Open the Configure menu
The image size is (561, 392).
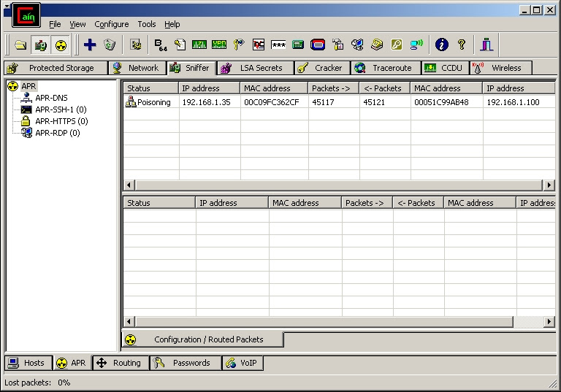click(112, 24)
